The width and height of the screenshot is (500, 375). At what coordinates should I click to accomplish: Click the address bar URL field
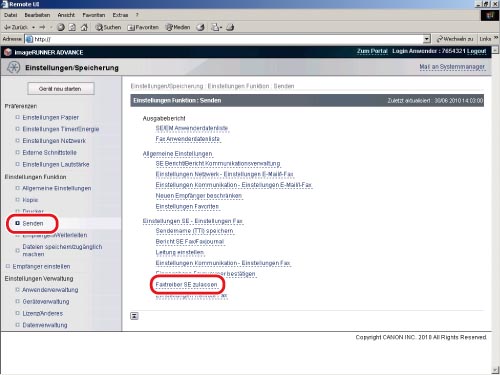pyautogui.click(x=224, y=39)
